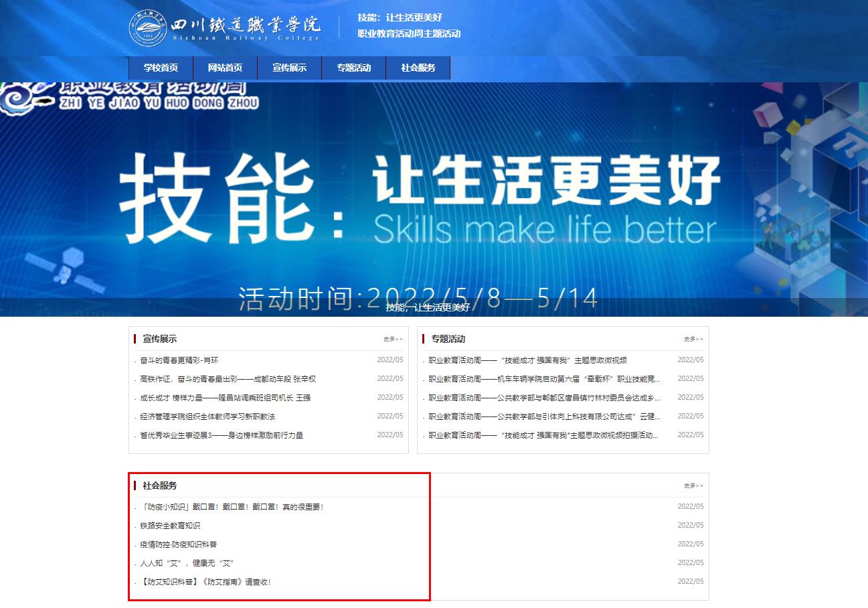Expand 更多>> in the 社会服务 section
The width and height of the screenshot is (868, 608).
click(x=693, y=486)
